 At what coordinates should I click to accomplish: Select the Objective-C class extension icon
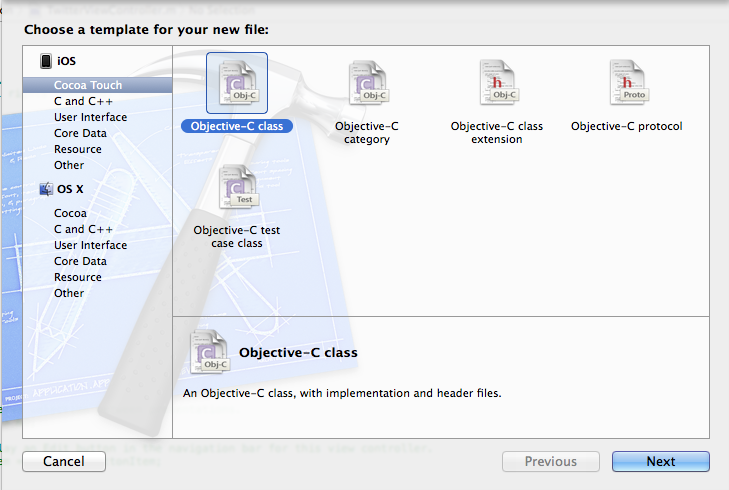(x=497, y=83)
